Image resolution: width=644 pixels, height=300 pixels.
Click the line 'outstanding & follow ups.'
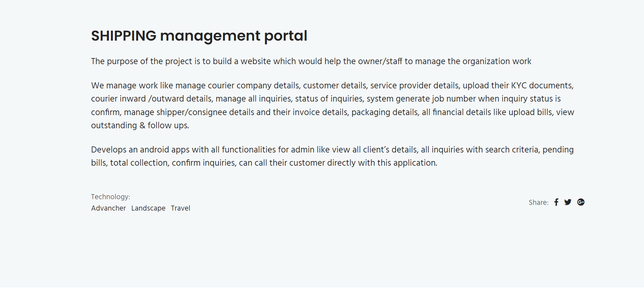(140, 125)
